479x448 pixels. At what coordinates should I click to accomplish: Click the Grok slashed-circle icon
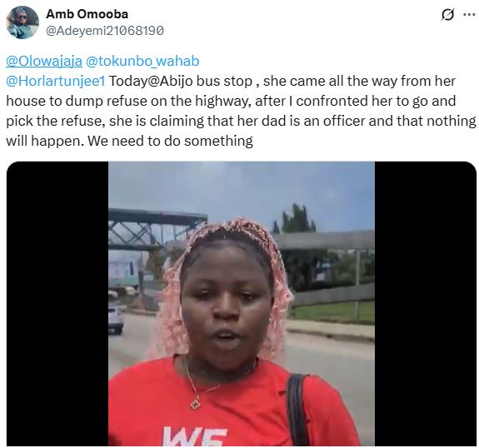click(x=447, y=15)
